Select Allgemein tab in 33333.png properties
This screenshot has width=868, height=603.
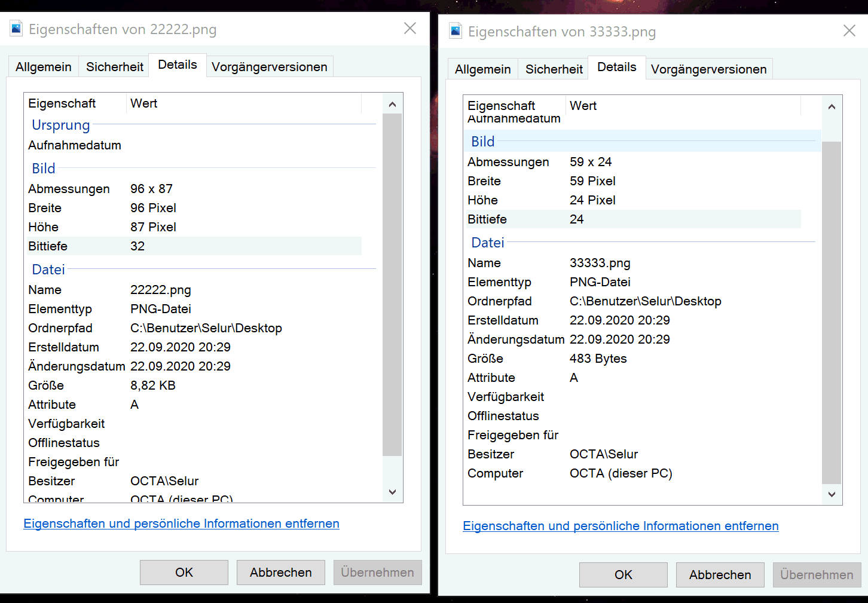(x=482, y=69)
